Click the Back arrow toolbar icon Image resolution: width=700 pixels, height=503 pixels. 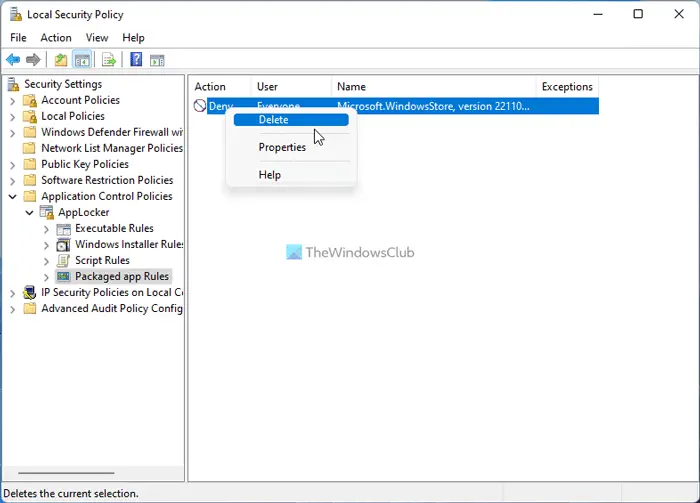(x=13, y=59)
